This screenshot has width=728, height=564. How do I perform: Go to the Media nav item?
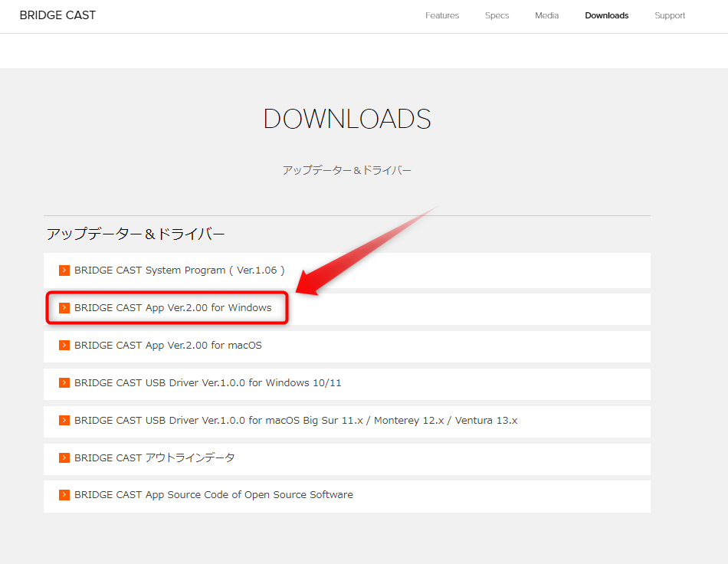coord(546,15)
